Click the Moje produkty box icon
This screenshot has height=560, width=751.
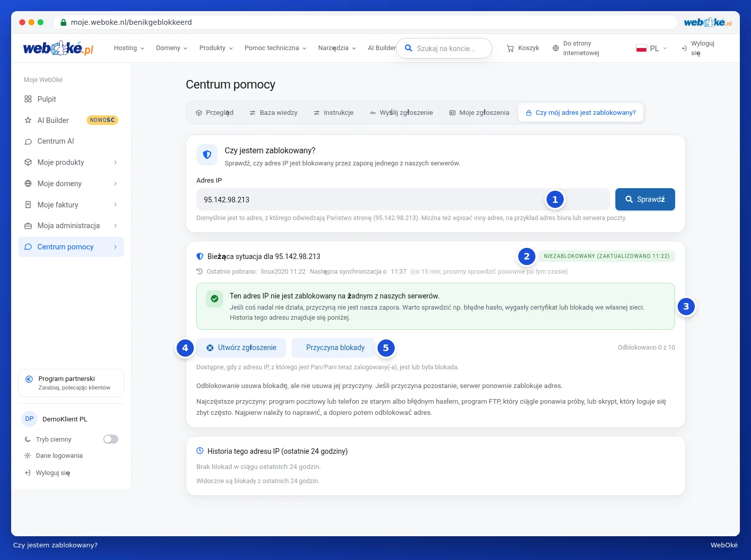point(28,162)
